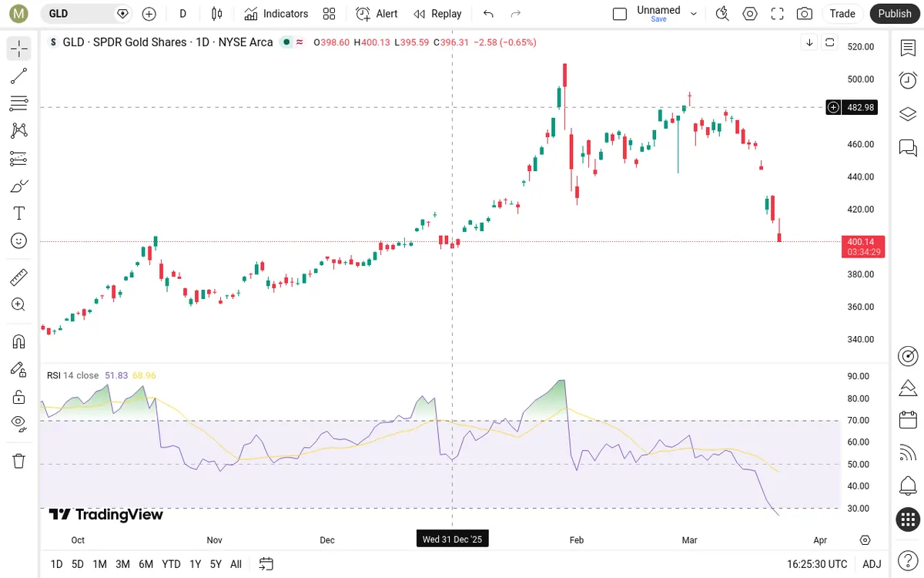Screen dimensions: 924x578
Task: Select the All time range
Action: pos(236,564)
